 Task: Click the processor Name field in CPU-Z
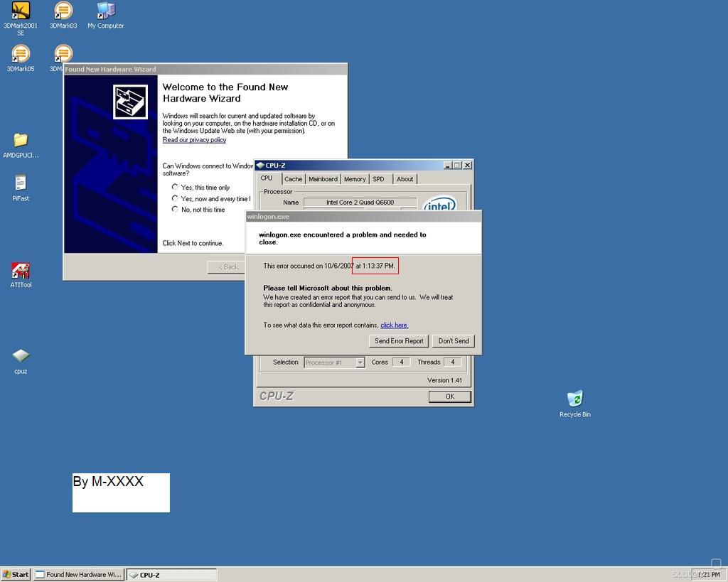click(360, 203)
